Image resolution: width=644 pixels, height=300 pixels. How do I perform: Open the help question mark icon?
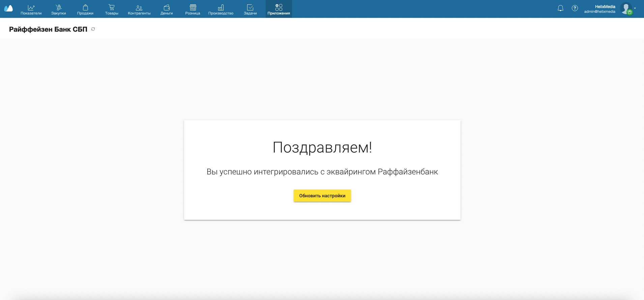(575, 8)
